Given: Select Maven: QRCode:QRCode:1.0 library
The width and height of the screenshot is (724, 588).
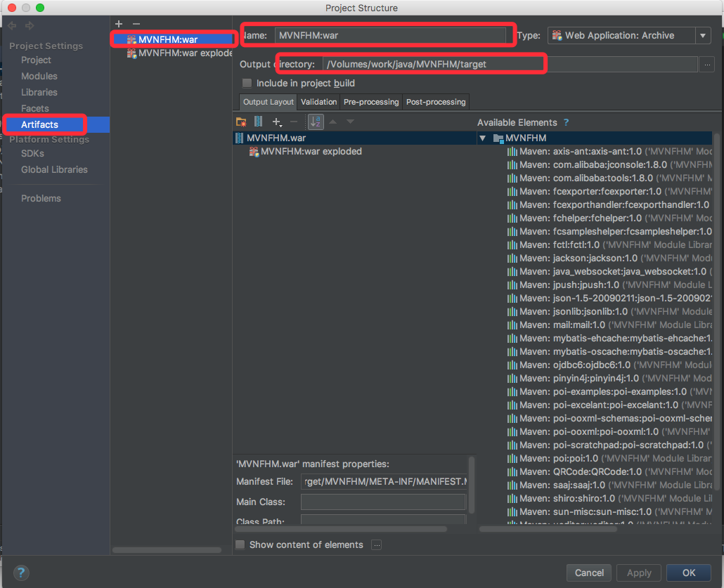Looking at the screenshot, I should click(609, 472).
